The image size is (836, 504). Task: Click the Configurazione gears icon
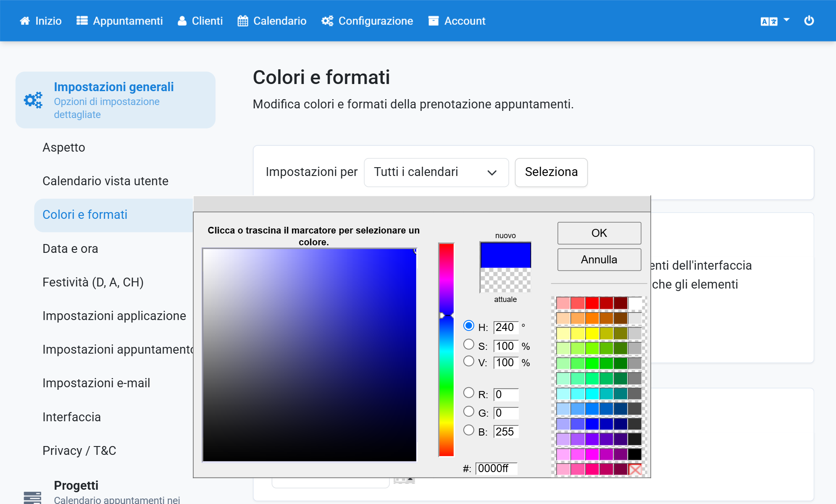(x=327, y=21)
